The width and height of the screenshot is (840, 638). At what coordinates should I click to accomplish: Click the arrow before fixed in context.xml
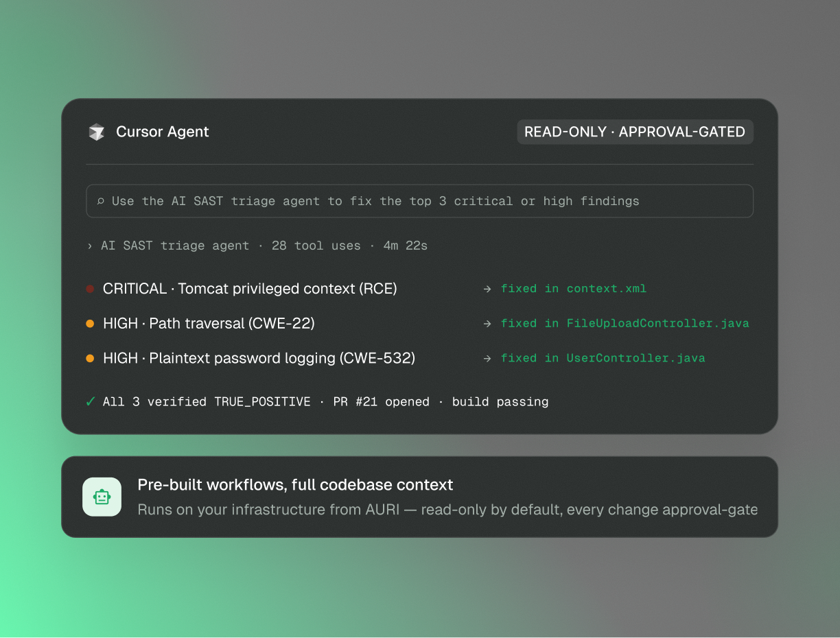tap(487, 289)
